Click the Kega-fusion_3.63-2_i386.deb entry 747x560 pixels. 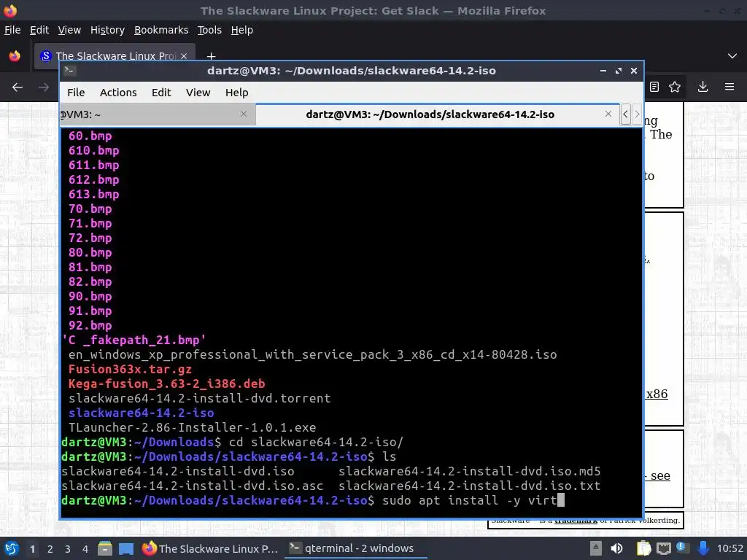click(x=166, y=384)
